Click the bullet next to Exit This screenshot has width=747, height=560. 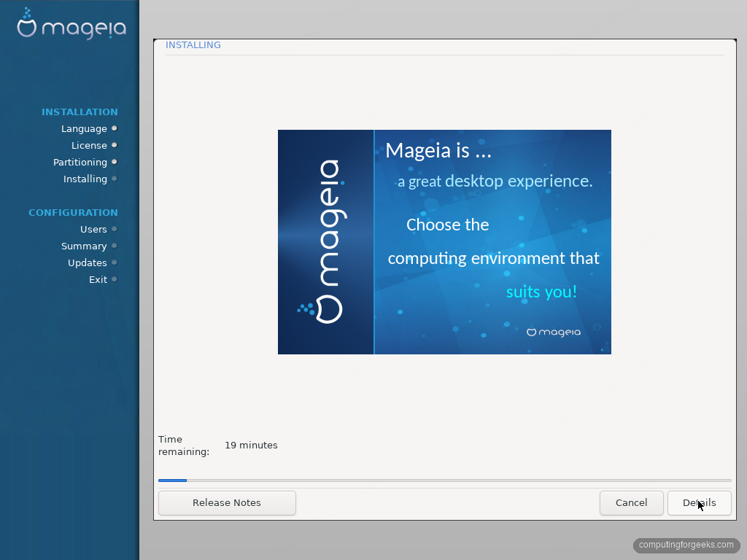(115, 279)
